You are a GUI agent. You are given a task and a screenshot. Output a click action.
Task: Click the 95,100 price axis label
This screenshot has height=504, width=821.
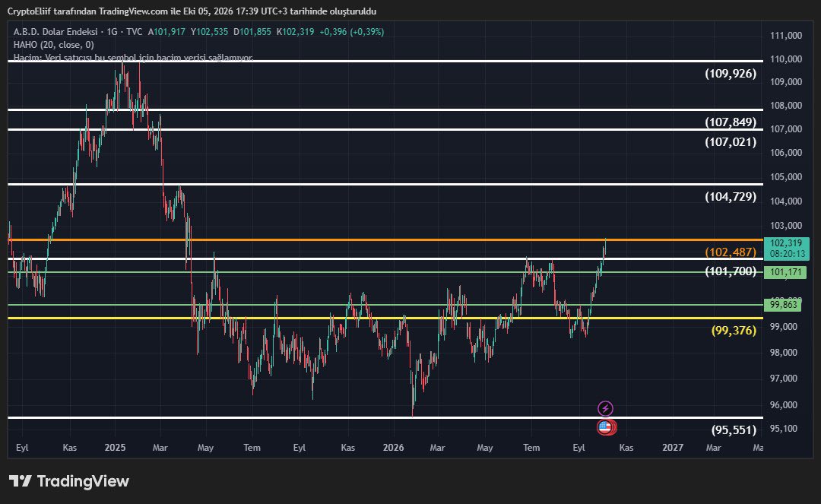(784, 429)
